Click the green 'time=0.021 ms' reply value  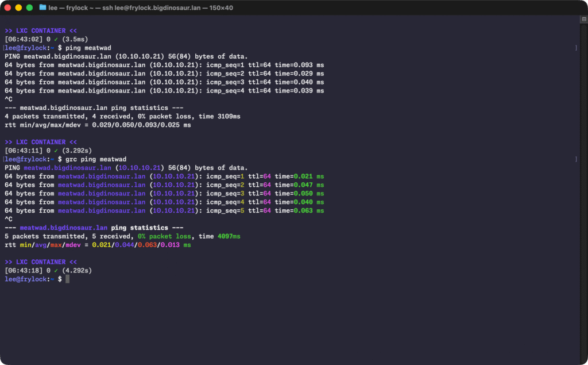299,176
